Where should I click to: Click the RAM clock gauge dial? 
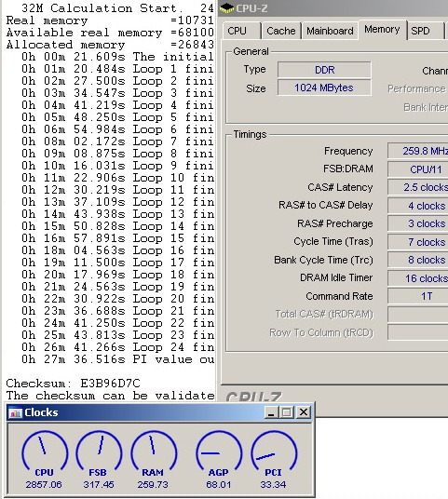(154, 451)
